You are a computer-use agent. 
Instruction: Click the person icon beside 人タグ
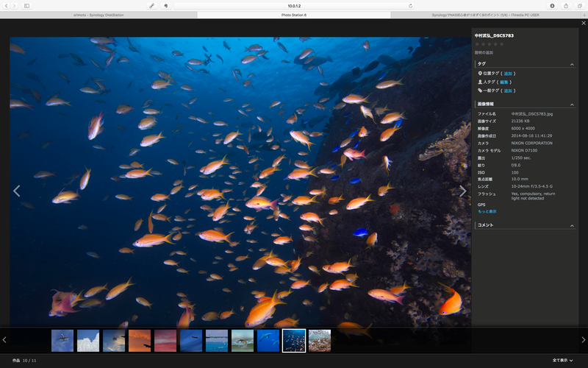tap(480, 82)
